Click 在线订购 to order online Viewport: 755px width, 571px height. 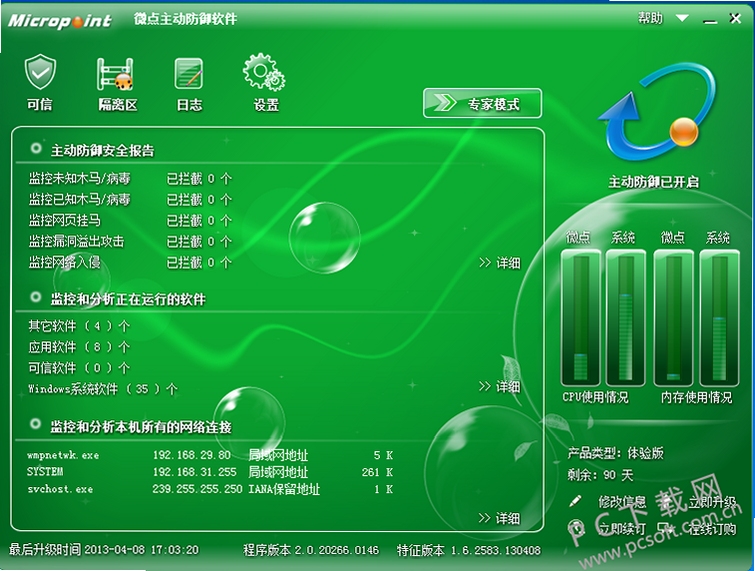(712, 529)
